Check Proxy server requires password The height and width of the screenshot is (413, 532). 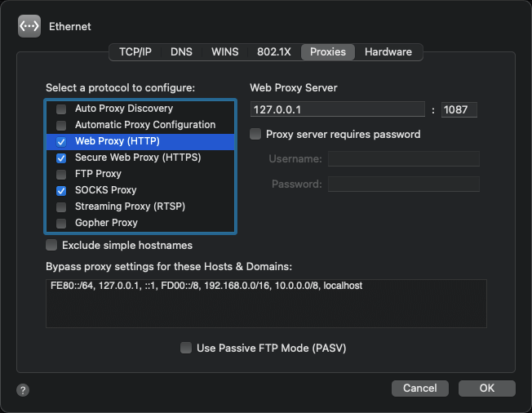(255, 134)
